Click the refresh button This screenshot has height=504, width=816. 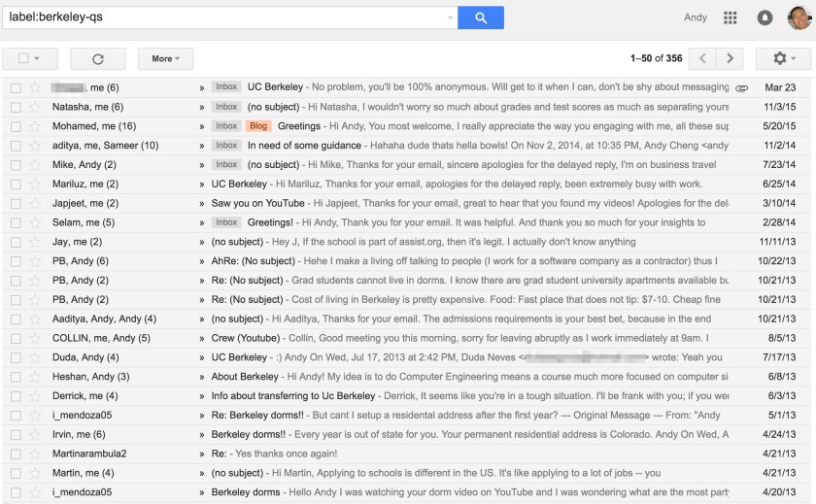(97, 58)
